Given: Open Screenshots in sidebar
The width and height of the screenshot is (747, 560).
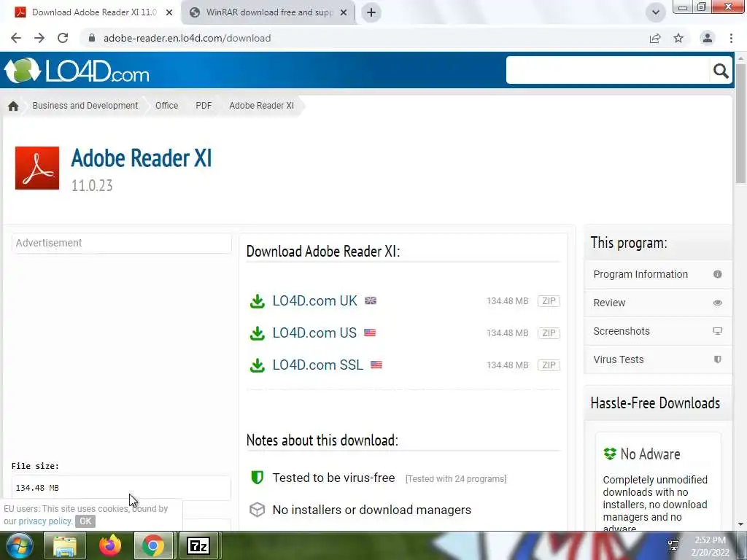Looking at the screenshot, I should click(658, 331).
